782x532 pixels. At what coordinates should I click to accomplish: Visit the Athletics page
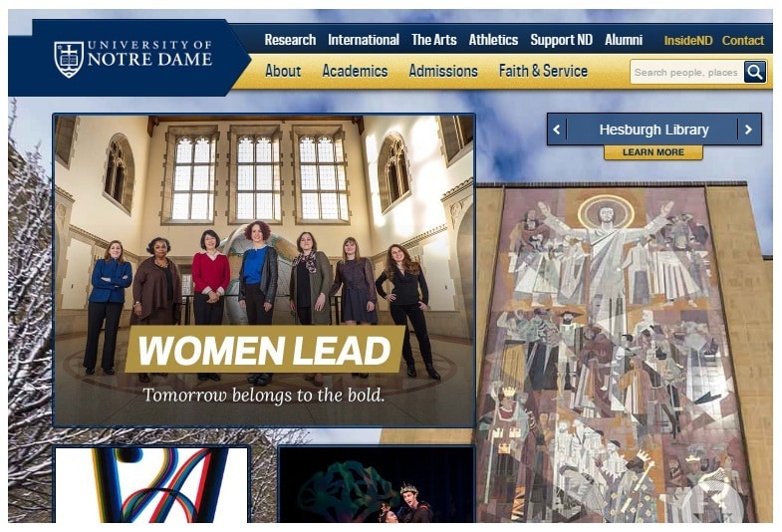[493, 40]
